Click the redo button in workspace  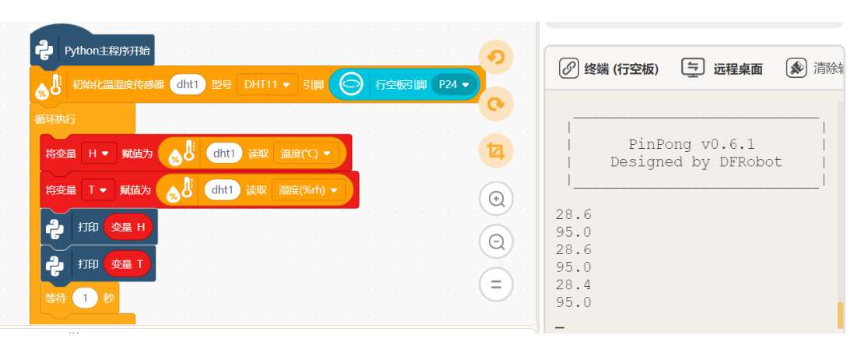coord(495,104)
